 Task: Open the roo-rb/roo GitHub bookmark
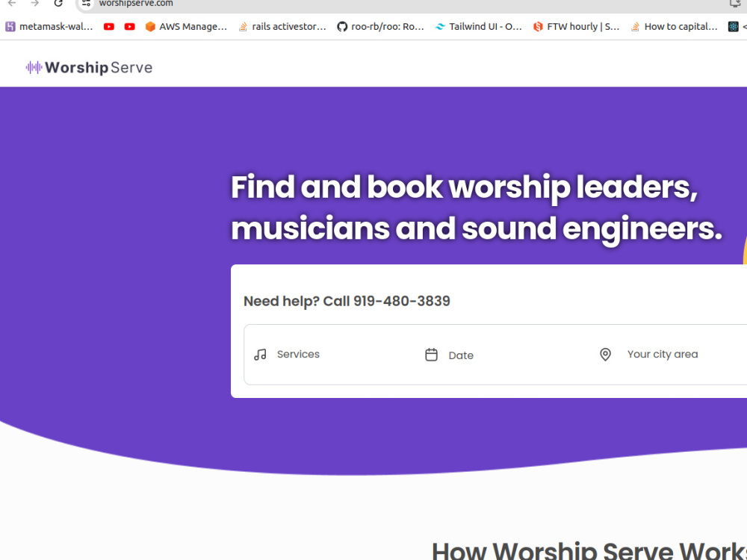coord(381,27)
